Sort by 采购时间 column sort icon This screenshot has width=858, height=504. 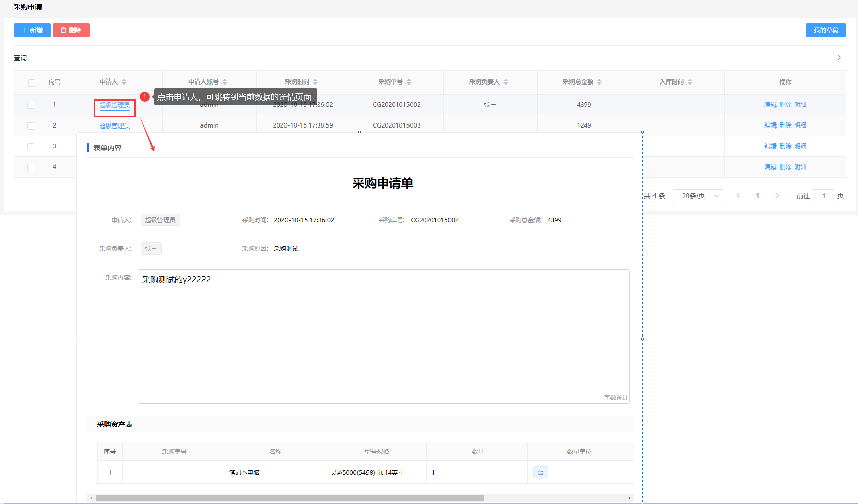click(x=315, y=82)
